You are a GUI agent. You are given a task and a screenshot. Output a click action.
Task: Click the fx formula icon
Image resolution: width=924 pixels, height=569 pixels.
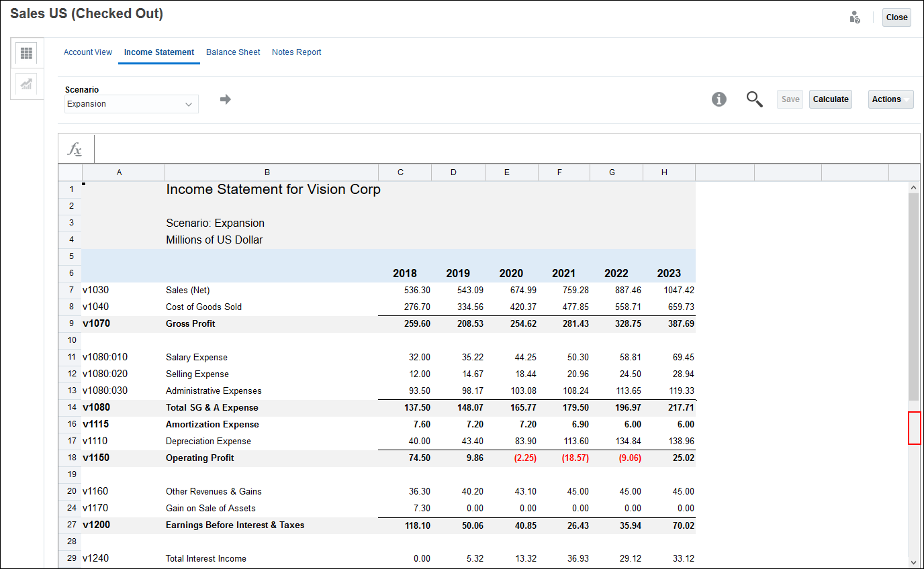click(x=74, y=148)
